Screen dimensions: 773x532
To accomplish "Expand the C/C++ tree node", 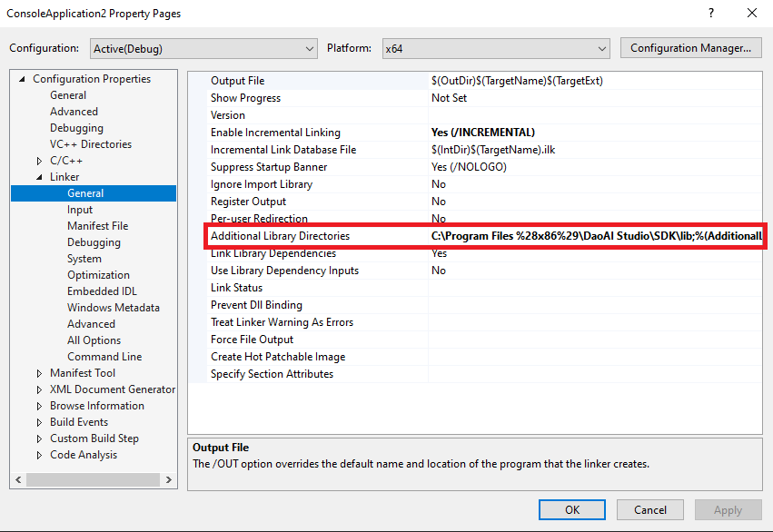I will coord(39,161).
